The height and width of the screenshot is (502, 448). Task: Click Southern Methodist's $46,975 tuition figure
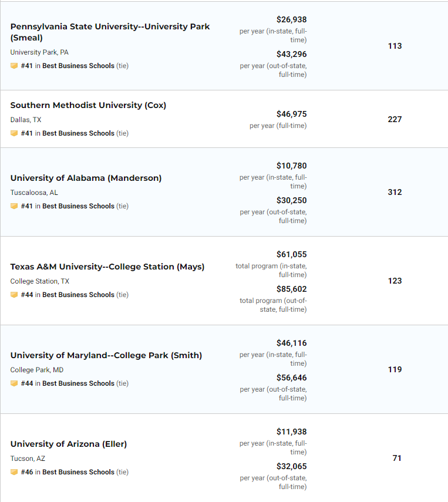(x=291, y=114)
